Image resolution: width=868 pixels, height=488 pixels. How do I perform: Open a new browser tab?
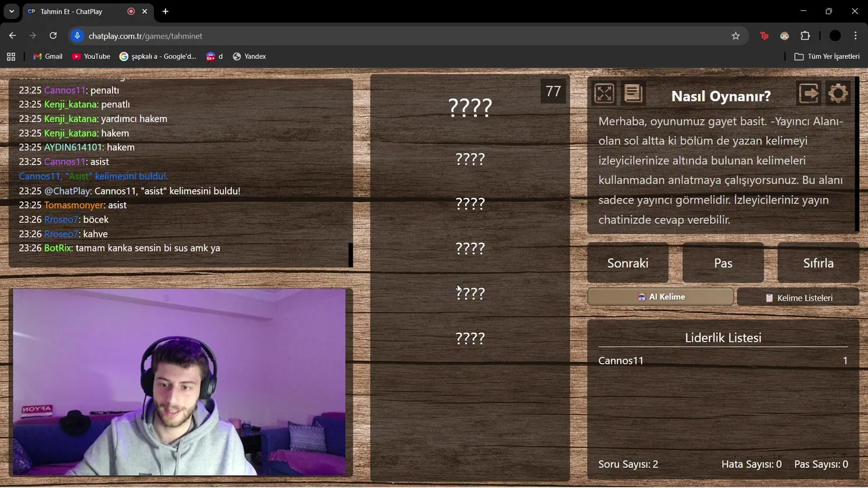coord(165,12)
